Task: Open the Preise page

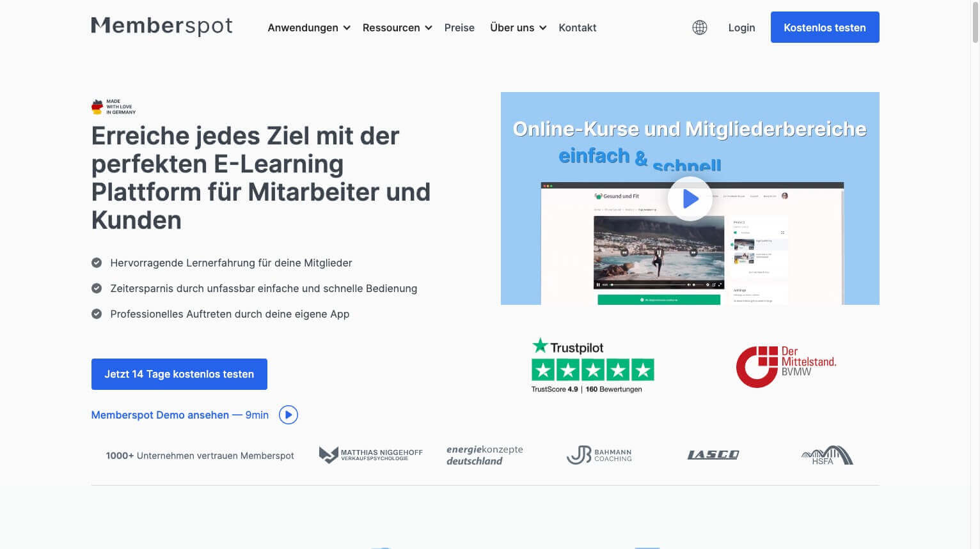Action: (459, 27)
